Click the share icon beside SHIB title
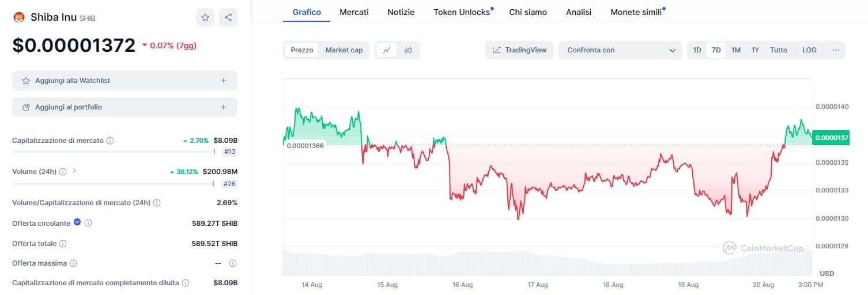This screenshot has height=295, width=868. coord(228,17)
